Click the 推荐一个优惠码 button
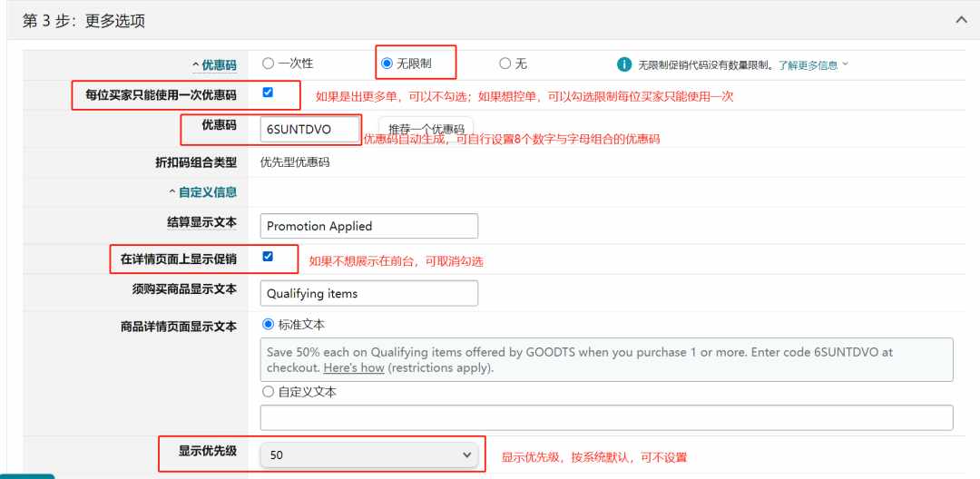Screen dimensions: 980x479 [x=426, y=129]
